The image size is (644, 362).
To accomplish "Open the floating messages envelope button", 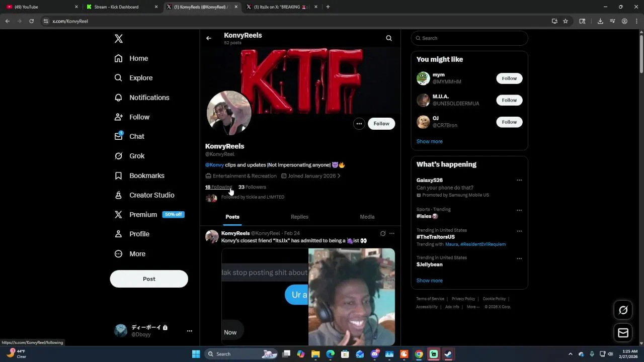I will [x=623, y=333].
